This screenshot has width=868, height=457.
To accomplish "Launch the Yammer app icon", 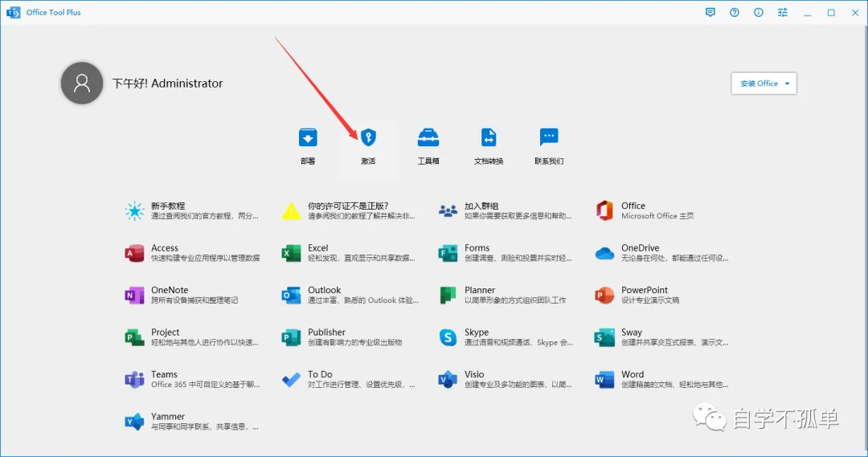I will coord(134,422).
